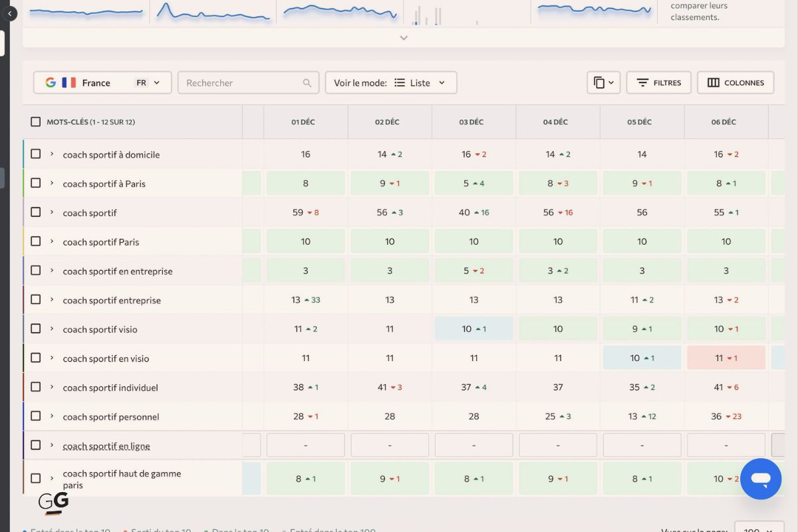This screenshot has width=798, height=532.
Task: Open the Voir le mode Liste dropdown
Action: [390, 83]
